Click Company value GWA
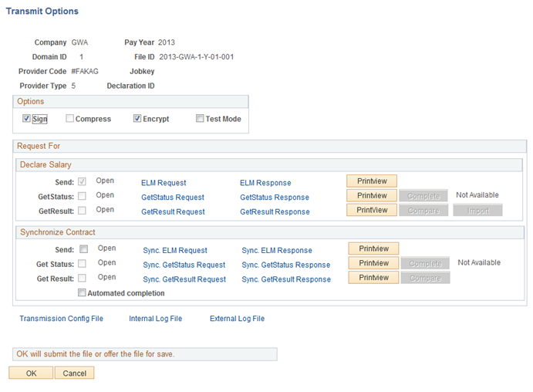Viewport: 533px width, 392px height. click(x=79, y=42)
